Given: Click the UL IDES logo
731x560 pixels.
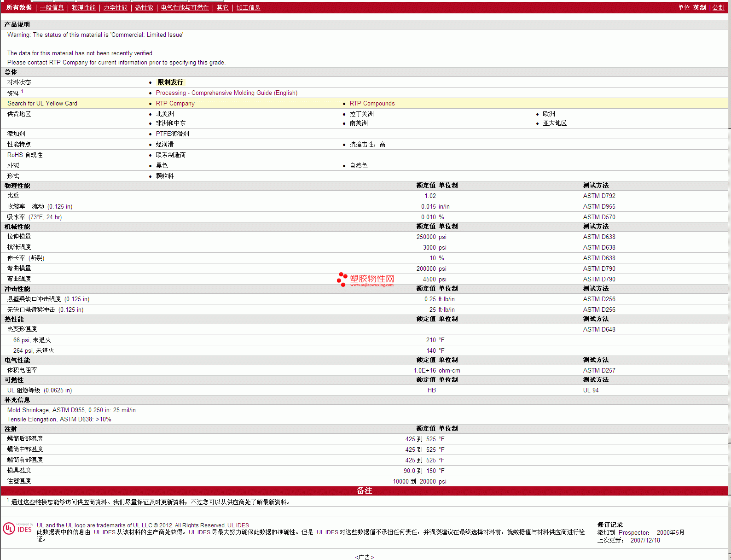Looking at the screenshot, I should click(17, 529).
